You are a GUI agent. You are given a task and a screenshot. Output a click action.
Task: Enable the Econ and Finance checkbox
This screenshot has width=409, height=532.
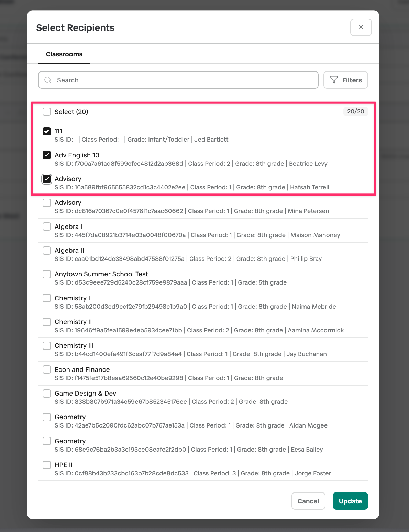click(x=47, y=369)
